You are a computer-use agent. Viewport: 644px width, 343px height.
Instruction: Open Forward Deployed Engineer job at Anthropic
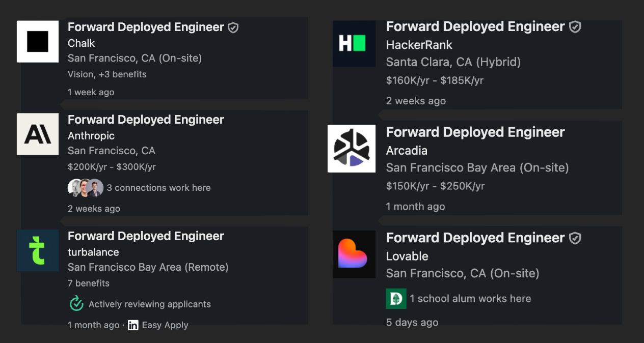pyautogui.click(x=146, y=120)
